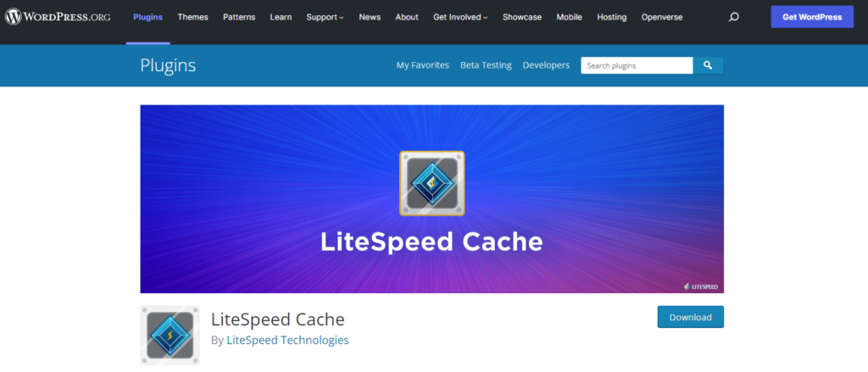Open Openverse from the top menu
This screenshot has width=868, height=372.
click(x=662, y=17)
